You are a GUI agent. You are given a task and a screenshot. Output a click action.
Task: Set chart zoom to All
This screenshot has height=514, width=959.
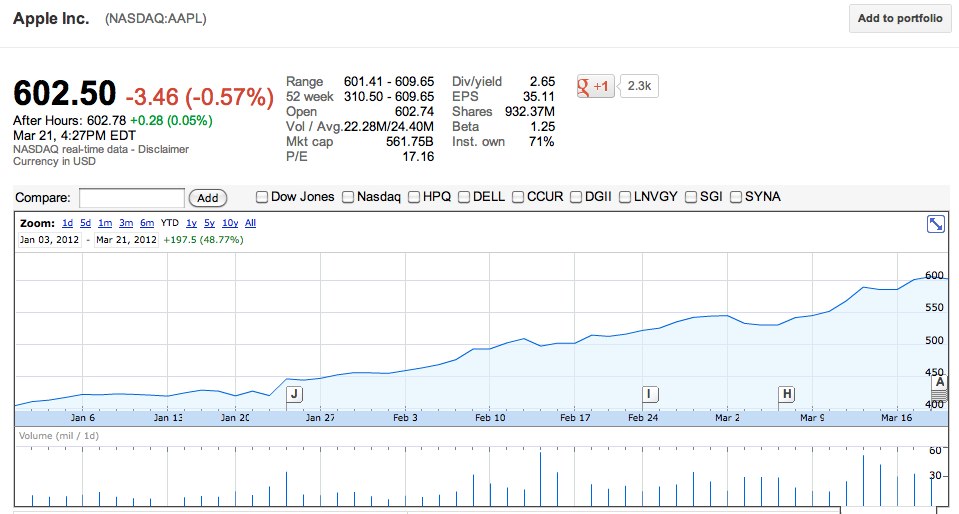coord(250,223)
